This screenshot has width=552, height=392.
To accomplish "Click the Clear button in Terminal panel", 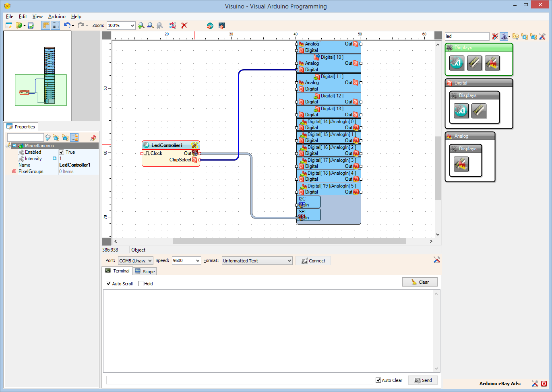I will [x=420, y=282].
